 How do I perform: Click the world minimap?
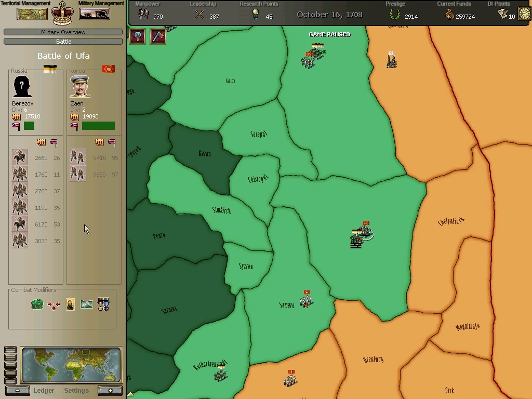tap(71, 365)
